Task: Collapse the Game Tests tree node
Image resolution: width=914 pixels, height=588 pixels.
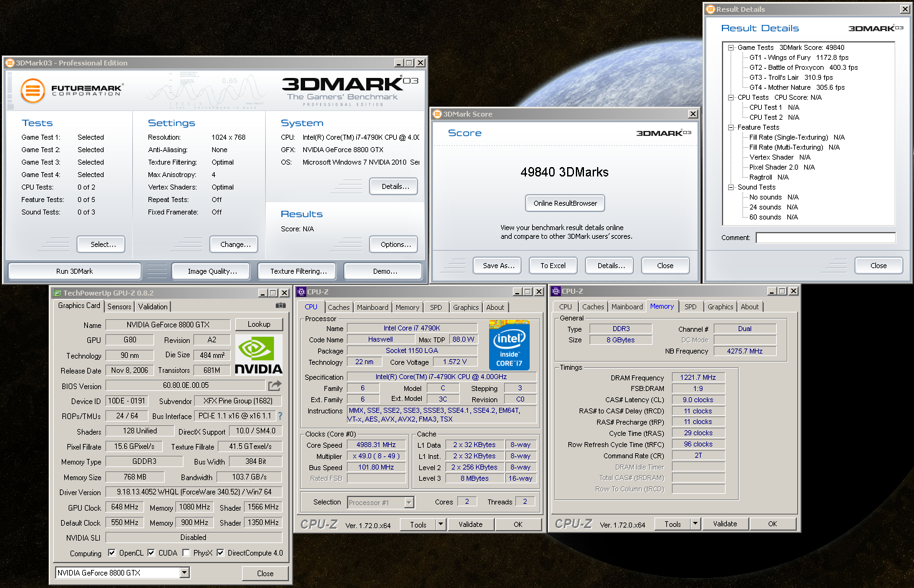Action: tap(731, 47)
